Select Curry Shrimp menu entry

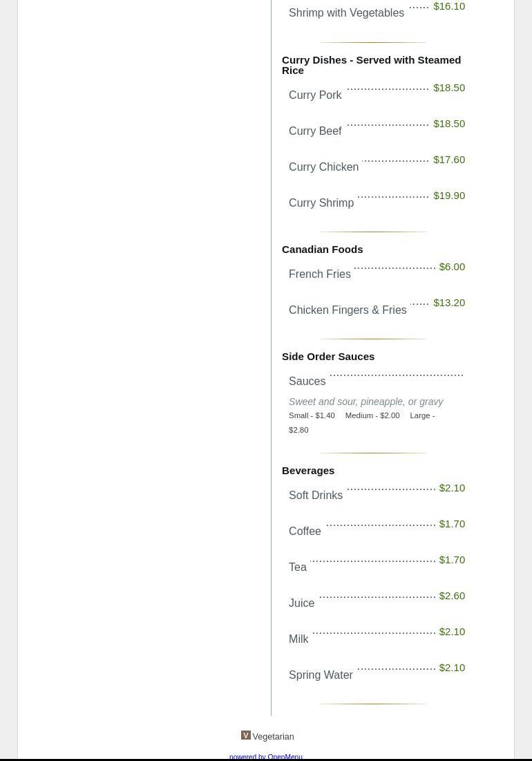coord(321,203)
